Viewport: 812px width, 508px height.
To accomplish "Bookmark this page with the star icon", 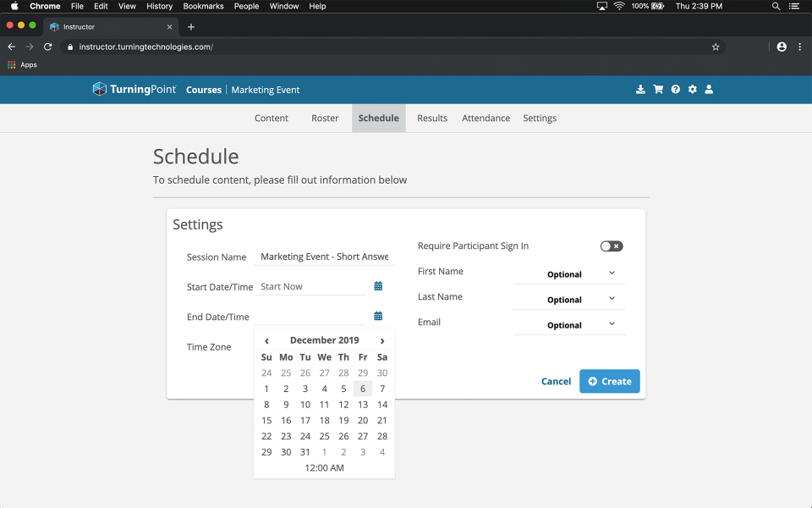I will [x=716, y=47].
